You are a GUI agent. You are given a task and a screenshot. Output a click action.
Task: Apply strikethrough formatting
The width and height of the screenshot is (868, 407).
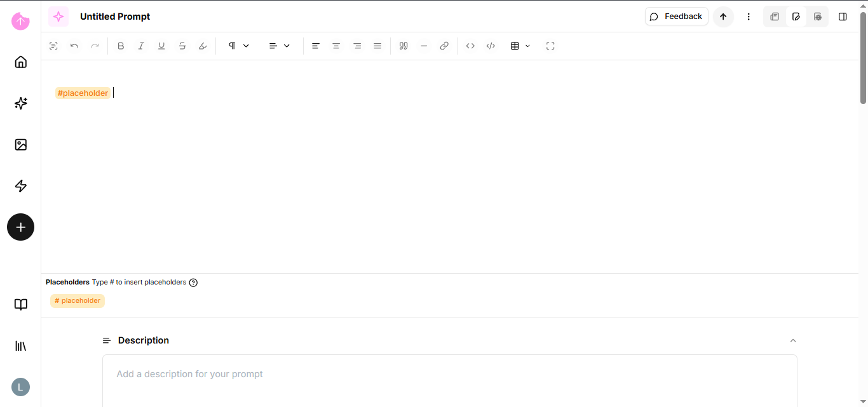pyautogui.click(x=182, y=46)
